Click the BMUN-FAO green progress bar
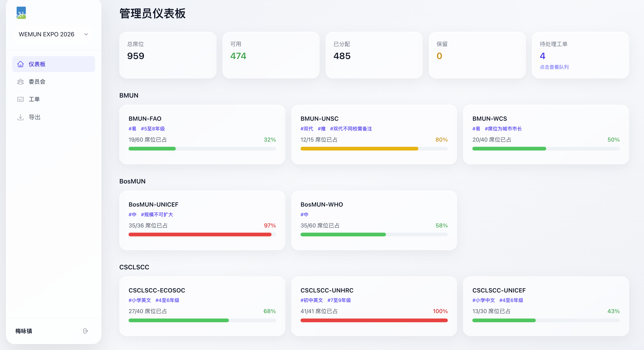Image resolution: width=644 pixels, height=350 pixels. click(x=152, y=149)
